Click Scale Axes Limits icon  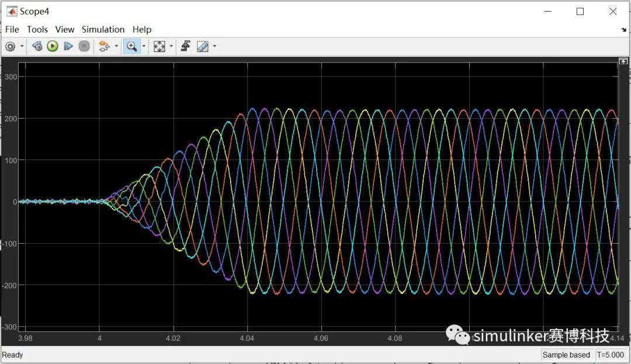click(x=160, y=46)
